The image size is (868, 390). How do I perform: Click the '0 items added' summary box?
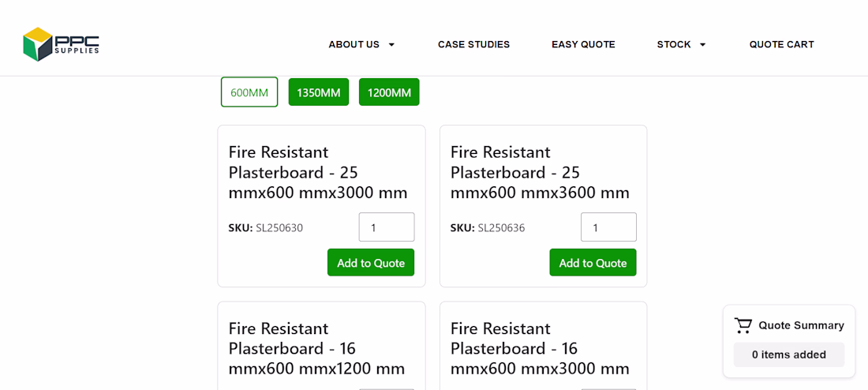[788, 354]
